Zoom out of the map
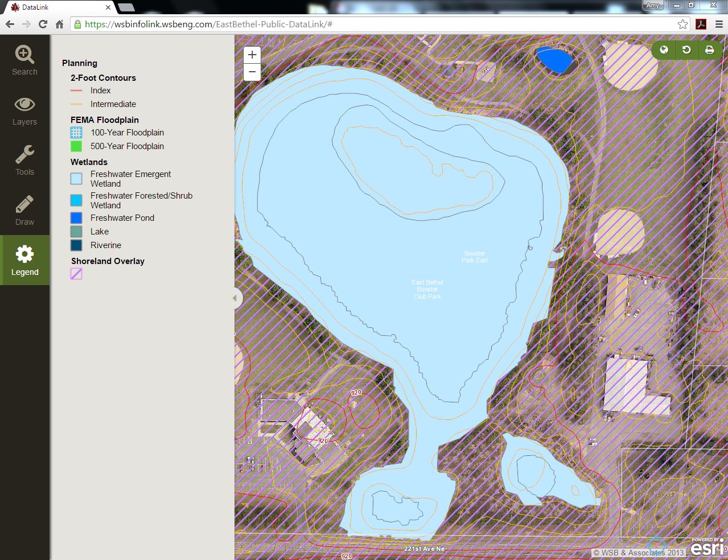The height and width of the screenshot is (560, 728). (252, 72)
